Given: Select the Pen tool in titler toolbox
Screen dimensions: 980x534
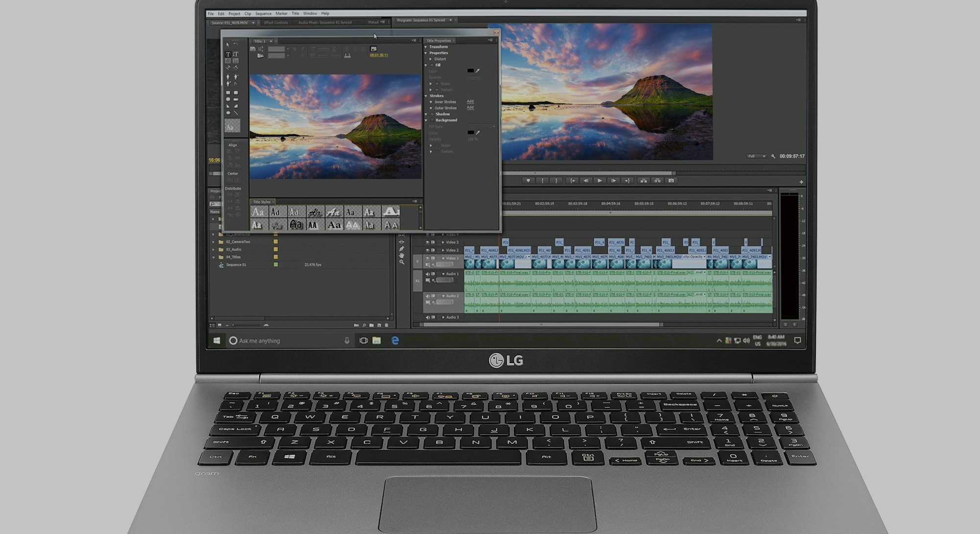Looking at the screenshot, I should tap(228, 77).
